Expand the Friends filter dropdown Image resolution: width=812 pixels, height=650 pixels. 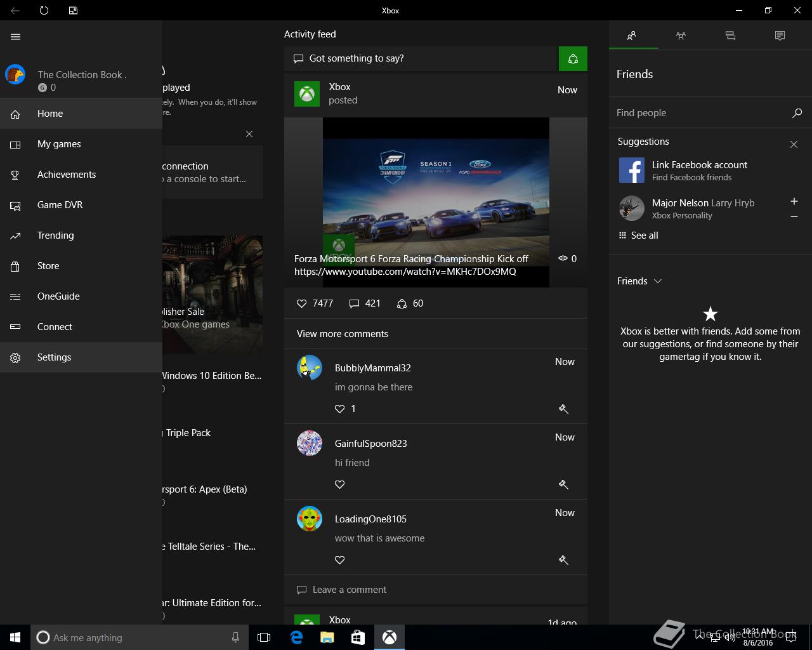coord(639,281)
